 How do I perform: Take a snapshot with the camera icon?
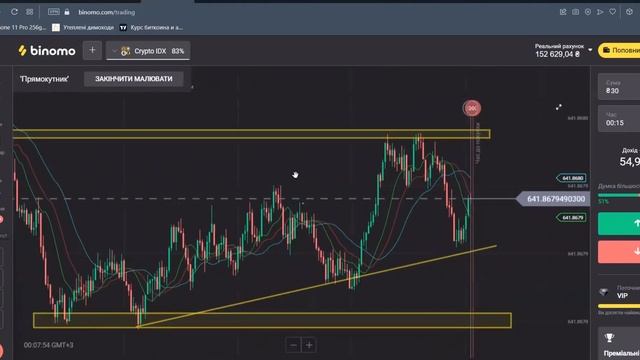tap(575, 12)
